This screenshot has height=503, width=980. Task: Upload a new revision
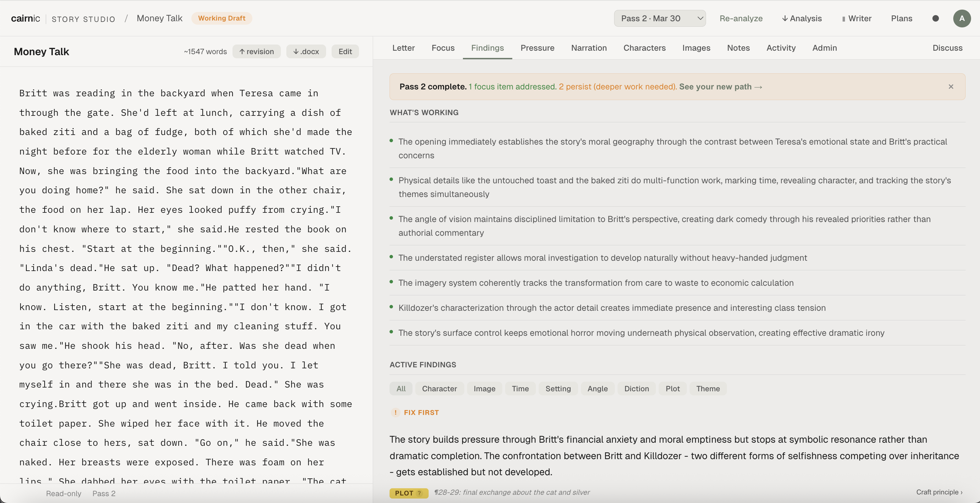pyautogui.click(x=256, y=51)
